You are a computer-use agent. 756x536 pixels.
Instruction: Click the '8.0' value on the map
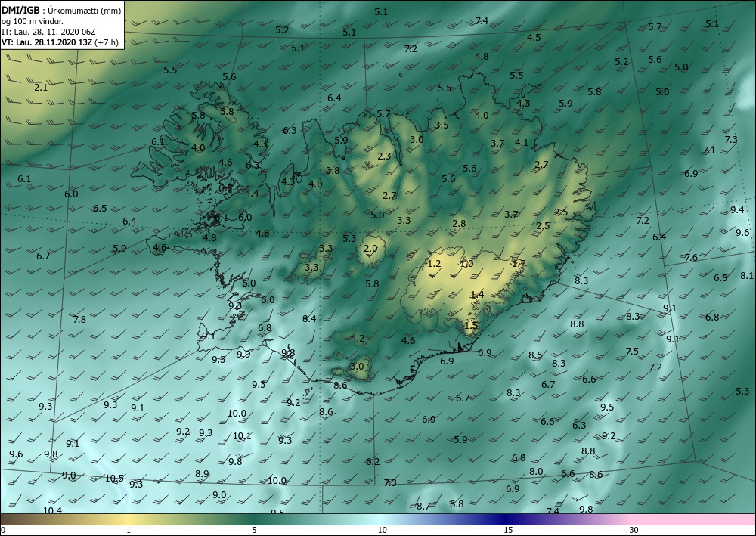pos(536,472)
